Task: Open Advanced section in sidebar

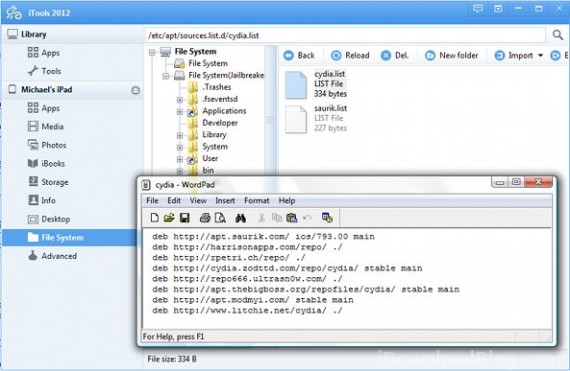Action: click(52, 255)
